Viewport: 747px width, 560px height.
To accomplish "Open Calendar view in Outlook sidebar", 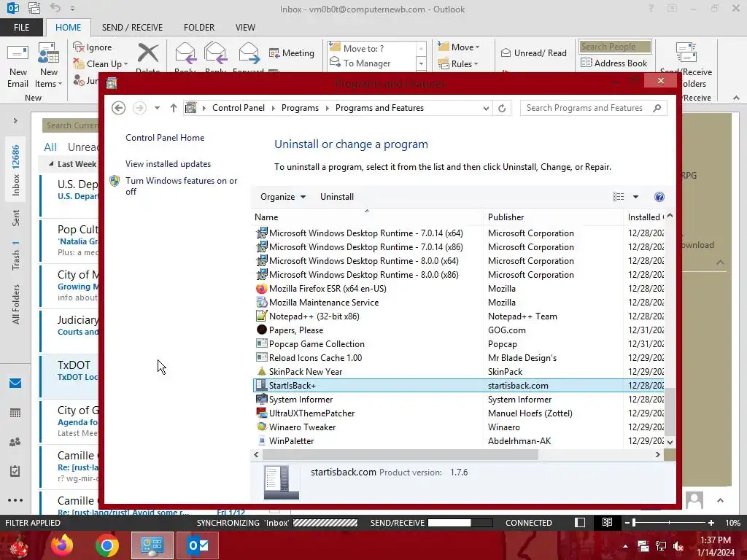I will click(15, 413).
